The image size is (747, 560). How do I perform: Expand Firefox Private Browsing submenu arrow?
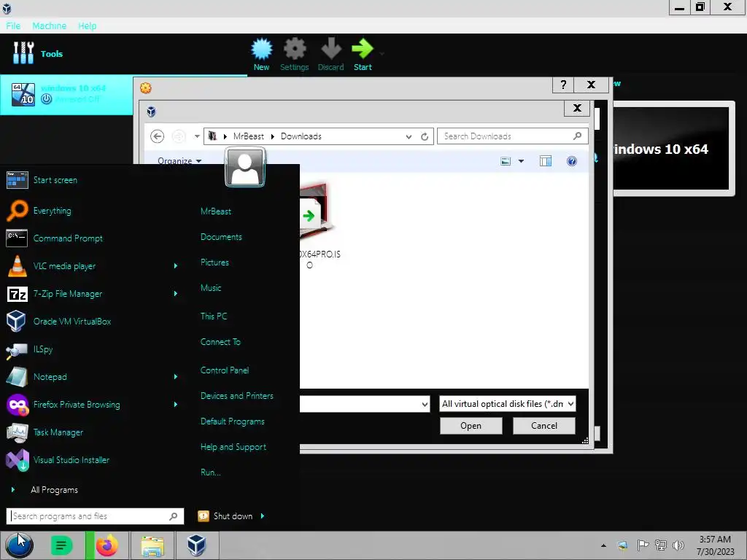175,404
